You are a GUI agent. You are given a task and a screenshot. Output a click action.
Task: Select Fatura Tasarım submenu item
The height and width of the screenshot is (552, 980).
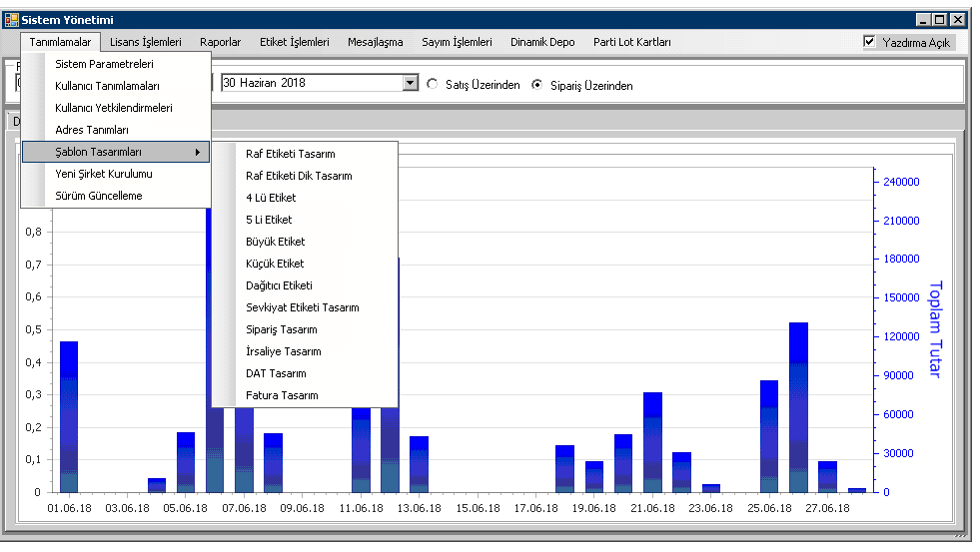[x=305, y=395]
